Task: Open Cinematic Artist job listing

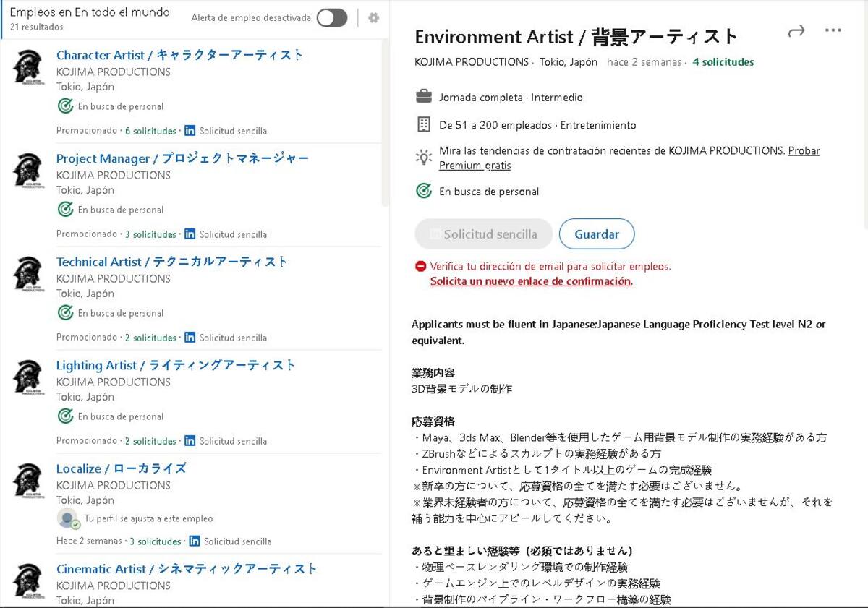Action: point(187,569)
